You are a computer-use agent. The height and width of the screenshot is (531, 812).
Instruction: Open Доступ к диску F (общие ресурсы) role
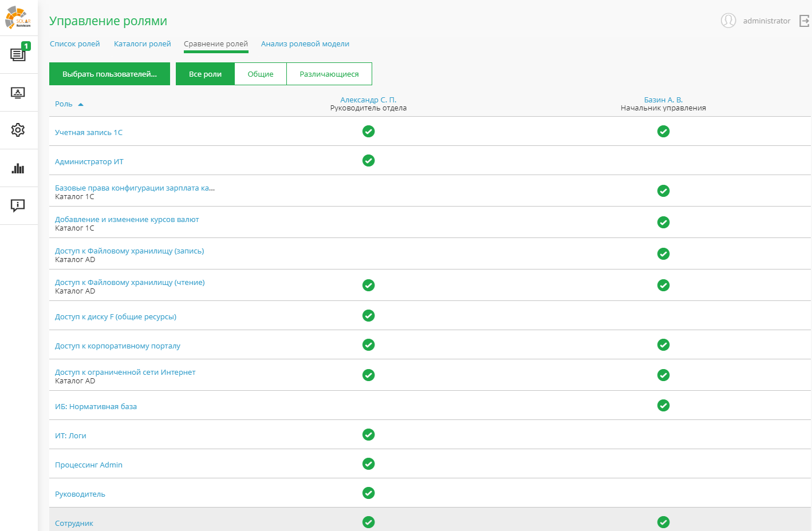pos(116,317)
